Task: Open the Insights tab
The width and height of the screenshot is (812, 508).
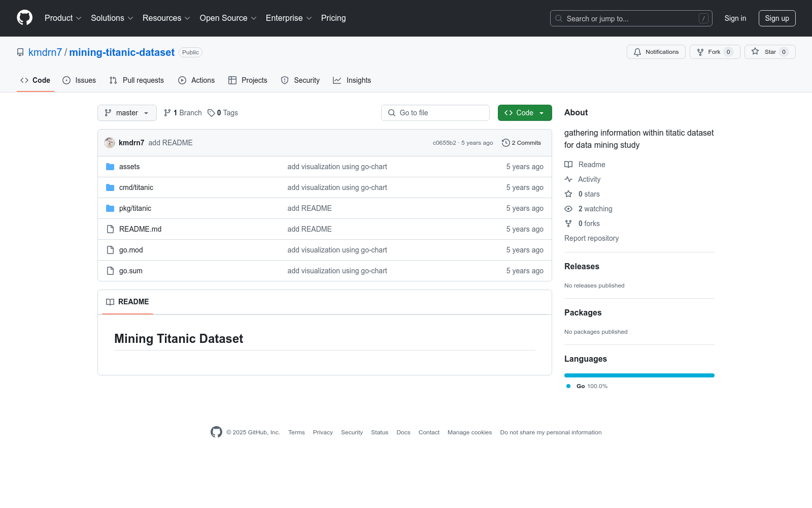Action: point(352,80)
